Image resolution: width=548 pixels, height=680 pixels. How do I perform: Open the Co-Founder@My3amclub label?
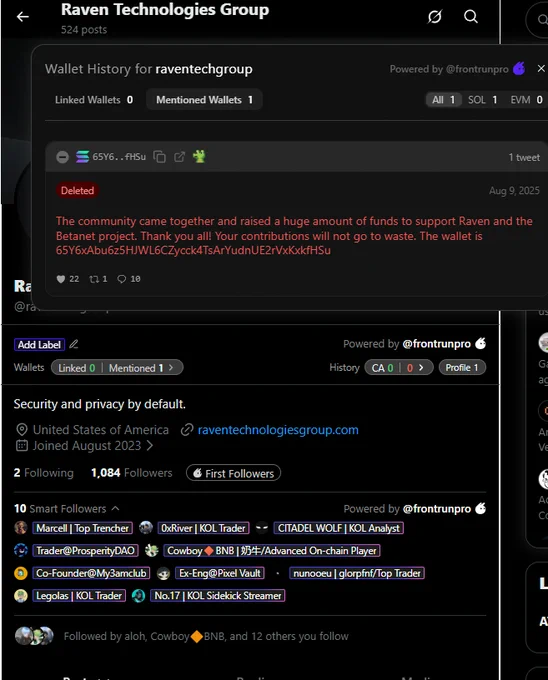coord(91,573)
